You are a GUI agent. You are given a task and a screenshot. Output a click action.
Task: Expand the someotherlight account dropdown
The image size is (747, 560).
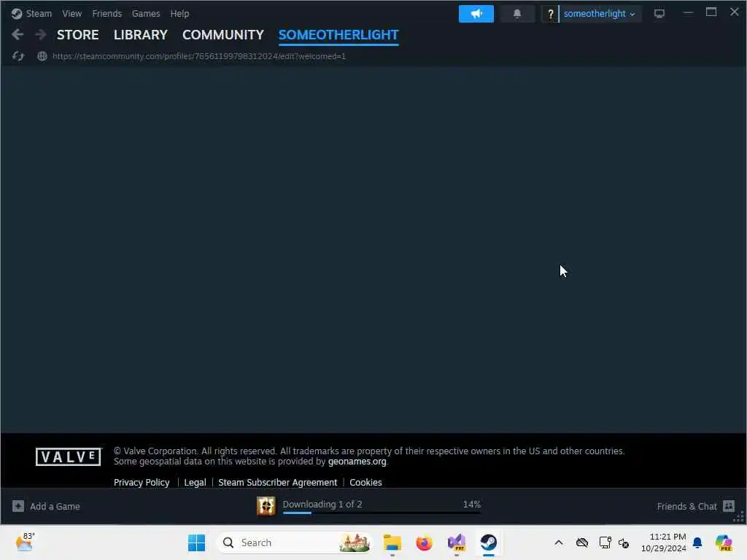[600, 14]
